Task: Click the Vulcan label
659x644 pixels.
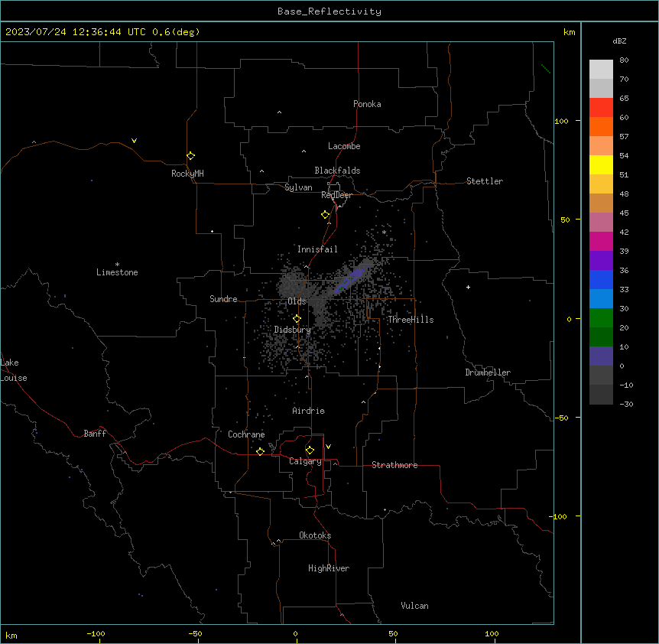Action: (414, 606)
